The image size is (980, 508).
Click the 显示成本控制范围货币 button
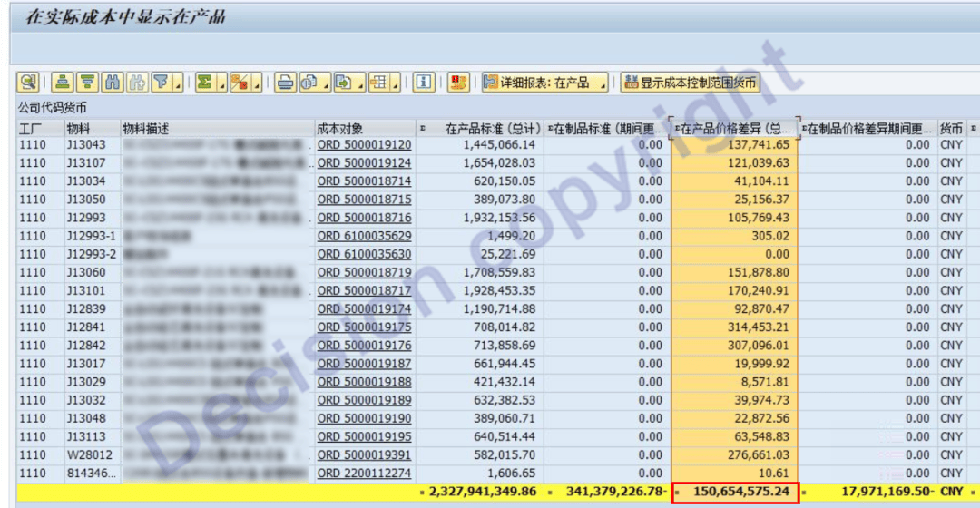(690, 83)
